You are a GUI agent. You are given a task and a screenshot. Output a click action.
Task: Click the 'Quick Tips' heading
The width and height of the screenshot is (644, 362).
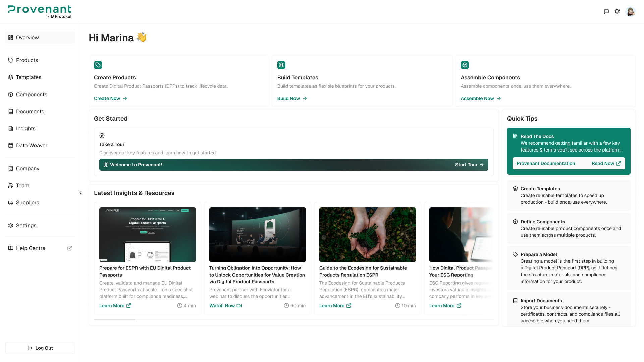click(x=522, y=119)
